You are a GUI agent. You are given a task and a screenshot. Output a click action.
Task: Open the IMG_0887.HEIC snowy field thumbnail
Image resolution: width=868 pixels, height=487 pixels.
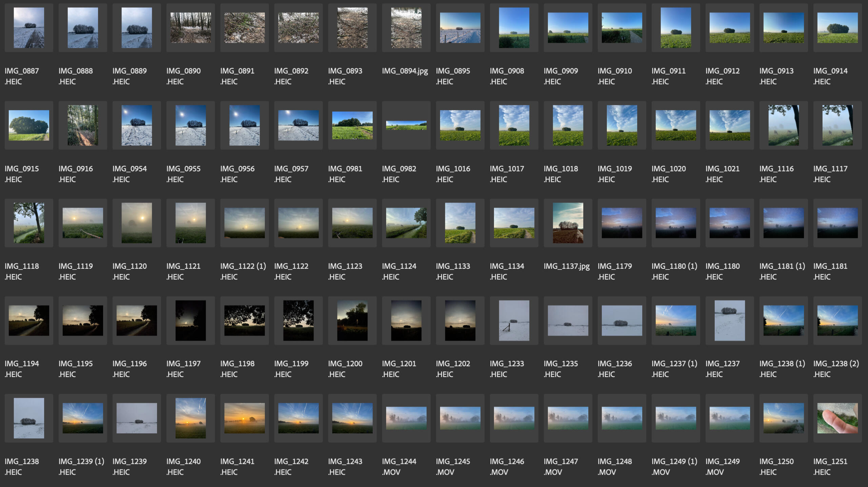[29, 28]
